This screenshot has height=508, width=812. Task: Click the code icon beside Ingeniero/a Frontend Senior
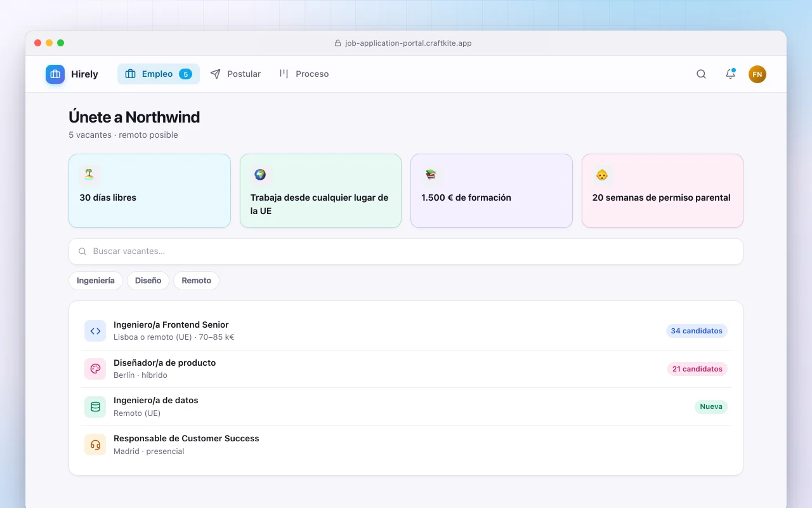95,331
